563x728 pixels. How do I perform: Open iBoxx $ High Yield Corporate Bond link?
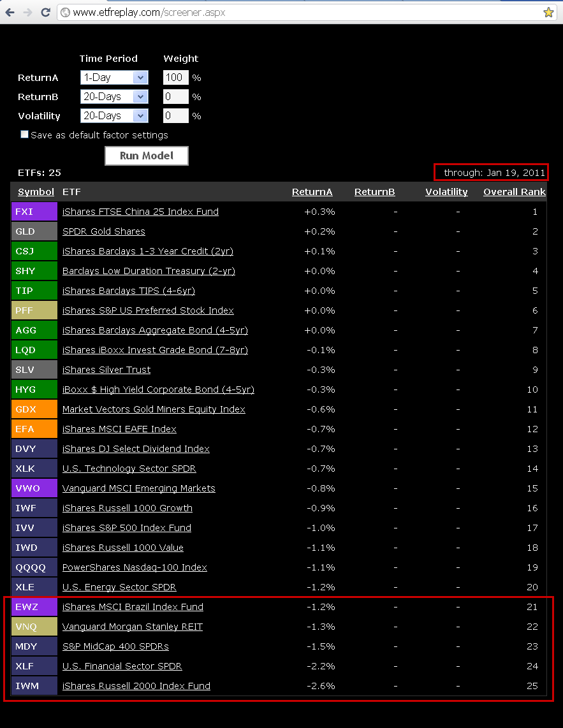click(158, 389)
